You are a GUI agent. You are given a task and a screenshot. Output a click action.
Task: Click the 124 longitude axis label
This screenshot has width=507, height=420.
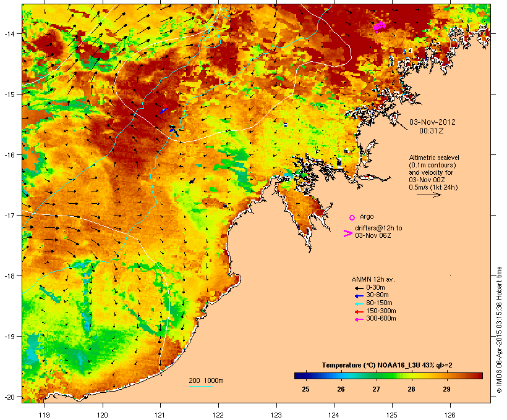coord(334,415)
